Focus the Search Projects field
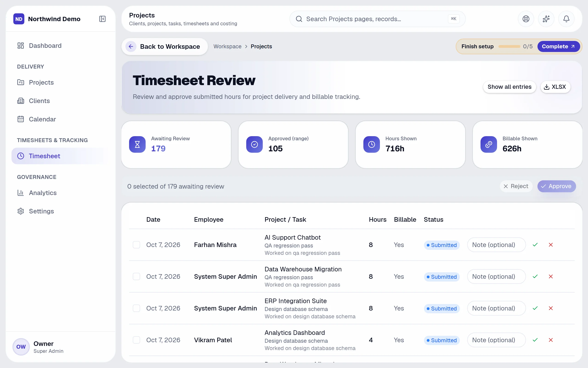Image resolution: width=588 pixels, height=368 pixels. tap(377, 19)
